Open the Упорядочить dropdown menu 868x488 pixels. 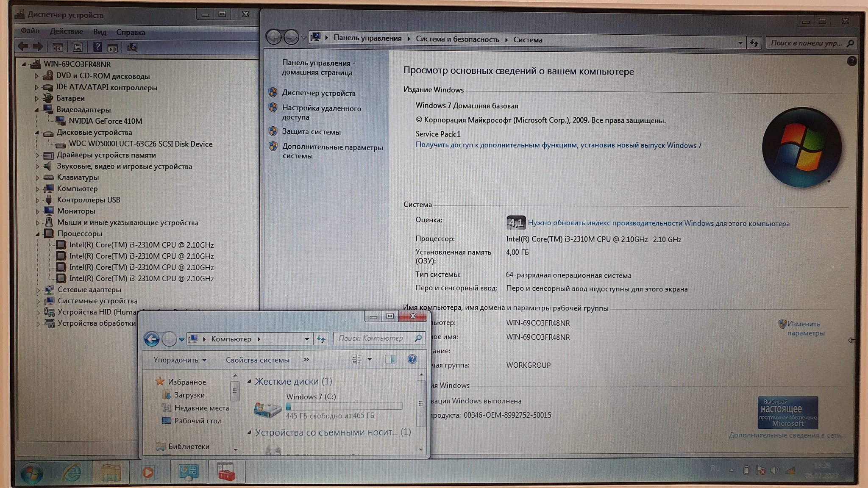coord(180,360)
